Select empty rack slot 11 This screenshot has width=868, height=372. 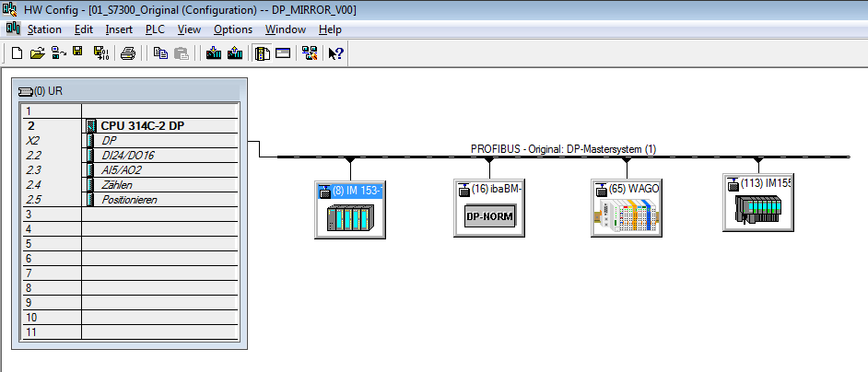click(131, 332)
